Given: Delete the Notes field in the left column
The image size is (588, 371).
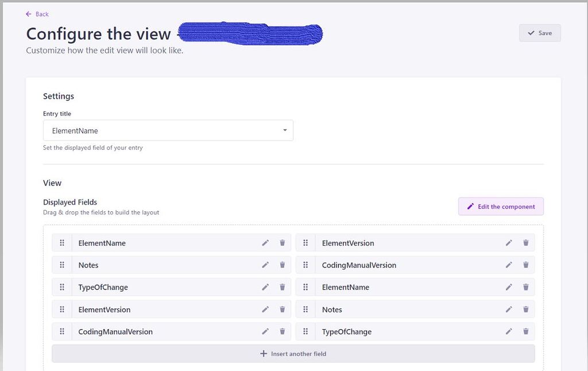Looking at the screenshot, I should 282,265.
